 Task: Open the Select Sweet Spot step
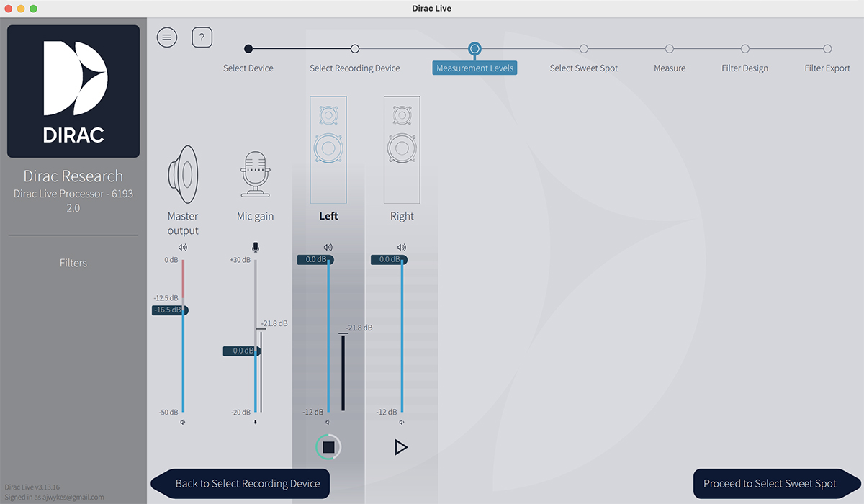pos(584,49)
